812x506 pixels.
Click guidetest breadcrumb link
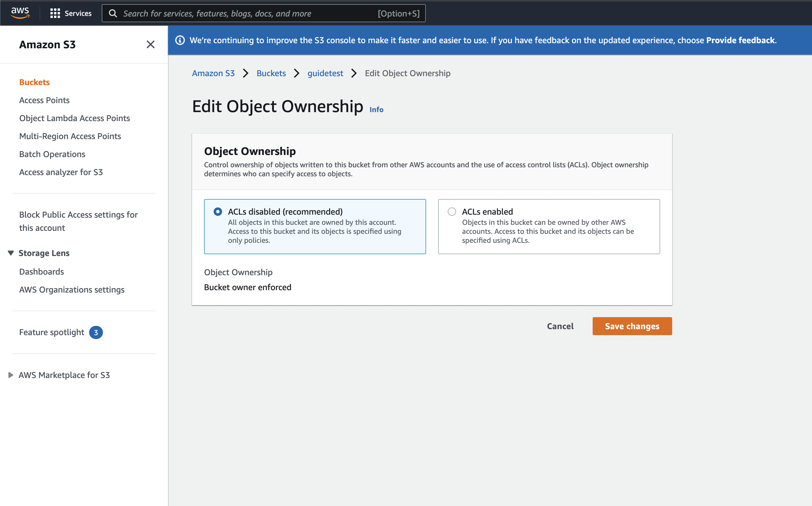(325, 73)
